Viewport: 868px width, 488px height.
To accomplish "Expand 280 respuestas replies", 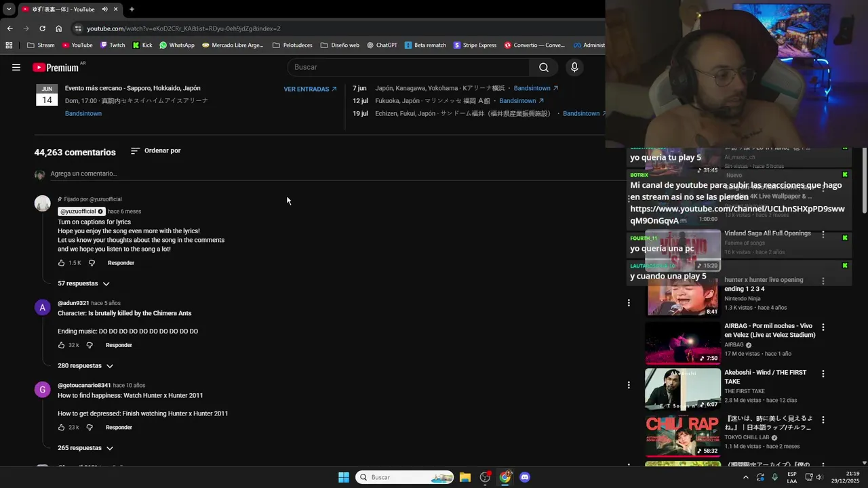I will [x=85, y=365].
